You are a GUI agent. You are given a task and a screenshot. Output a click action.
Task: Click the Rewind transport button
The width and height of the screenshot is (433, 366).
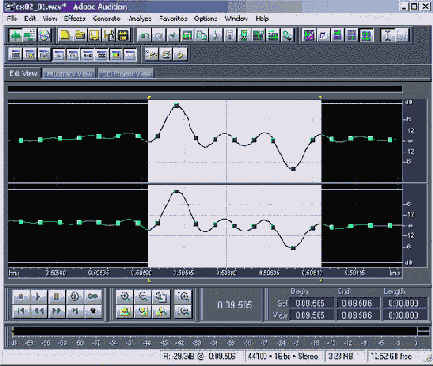click(x=39, y=311)
